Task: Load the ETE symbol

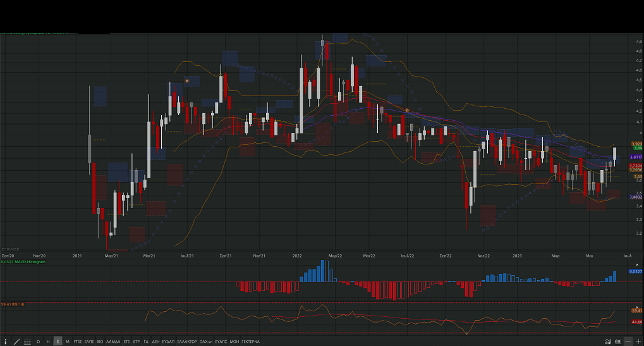Action: 126,342
